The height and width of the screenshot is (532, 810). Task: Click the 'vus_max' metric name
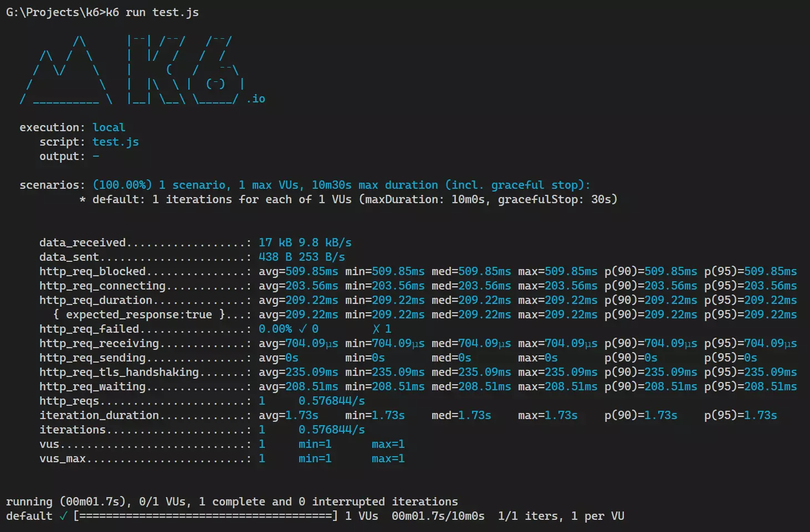[63, 458]
